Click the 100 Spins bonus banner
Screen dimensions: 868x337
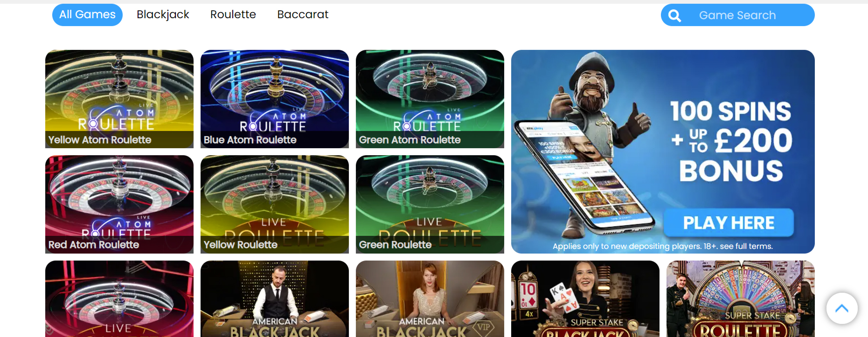tap(663, 151)
